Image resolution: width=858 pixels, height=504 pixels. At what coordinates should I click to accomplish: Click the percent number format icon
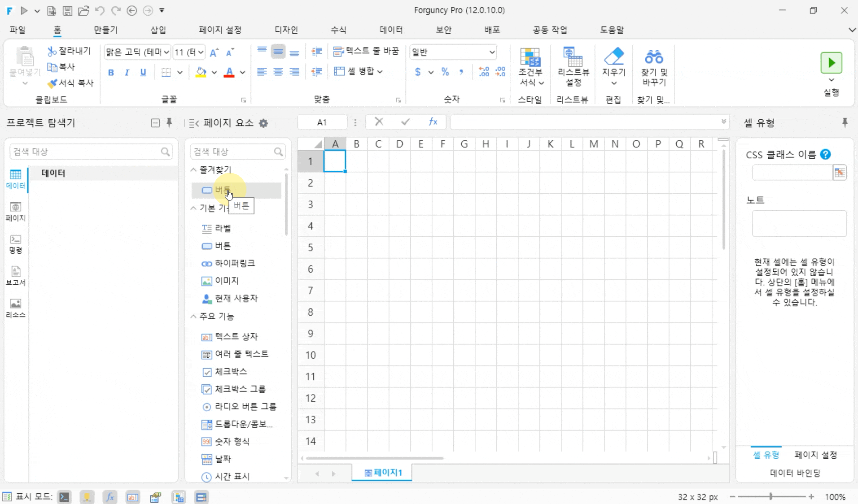click(x=445, y=72)
